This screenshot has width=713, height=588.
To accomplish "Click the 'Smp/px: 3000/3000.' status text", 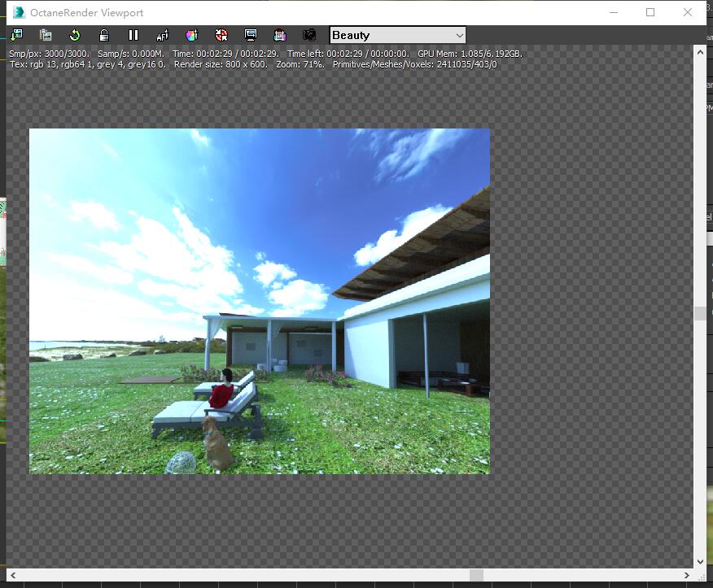I will click(x=49, y=54).
